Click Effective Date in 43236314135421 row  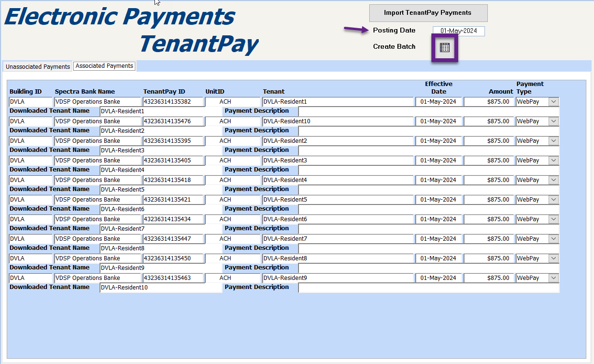click(x=439, y=200)
